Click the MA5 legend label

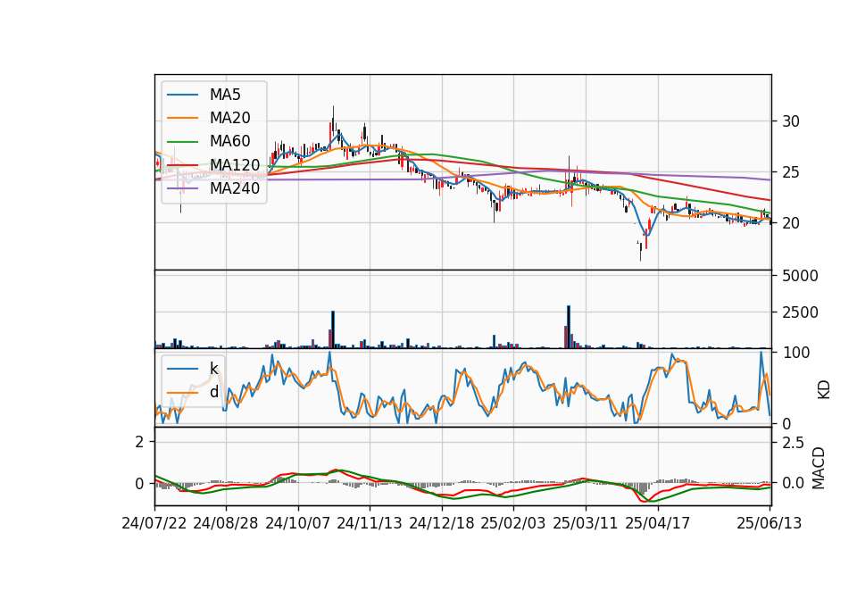(x=225, y=95)
